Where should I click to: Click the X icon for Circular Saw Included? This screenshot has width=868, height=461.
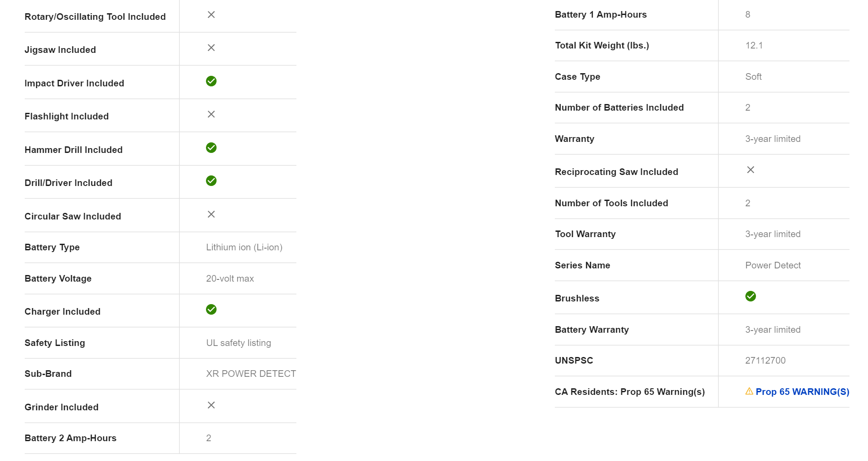click(x=211, y=214)
